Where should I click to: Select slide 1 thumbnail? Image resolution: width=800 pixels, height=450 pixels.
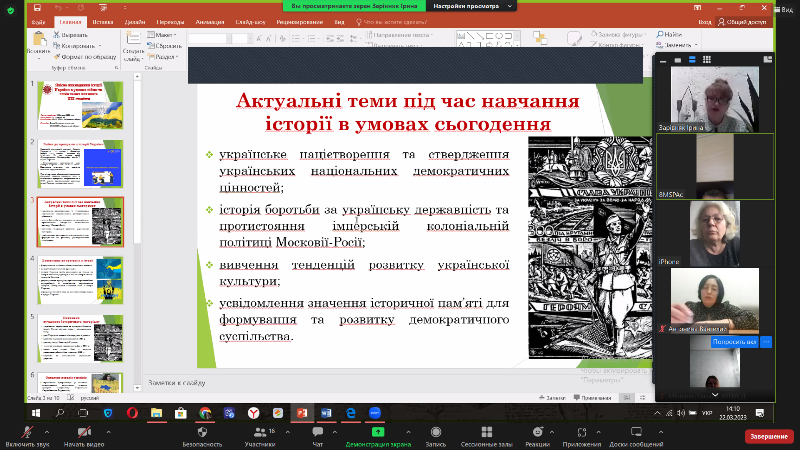click(x=80, y=106)
